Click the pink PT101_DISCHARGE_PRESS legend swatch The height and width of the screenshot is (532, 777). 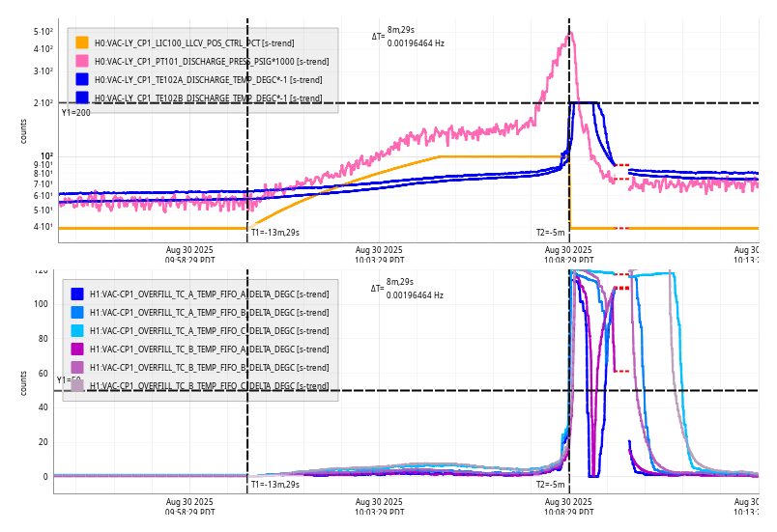(82, 61)
